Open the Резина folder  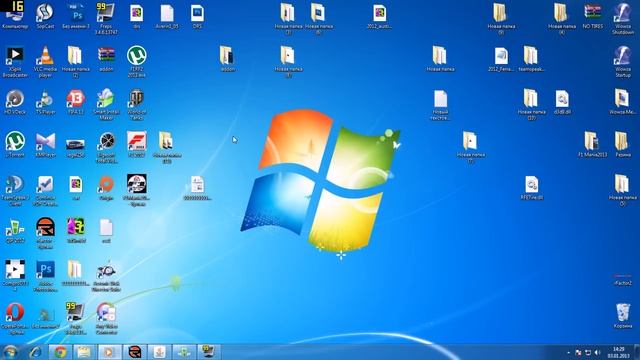(623, 144)
